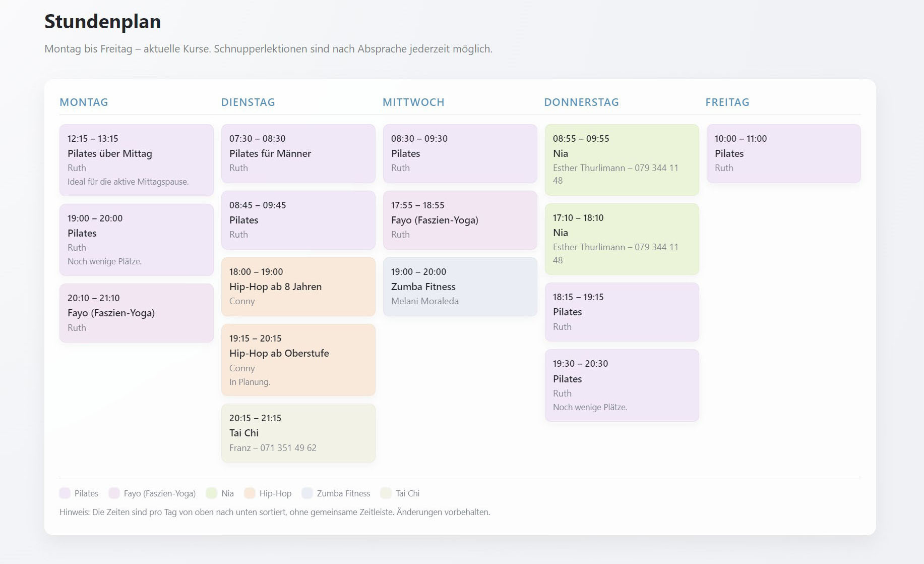The image size is (924, 564).
Task: Select the Hip-Hop legend color swatch
Action: tap(250, 493)
